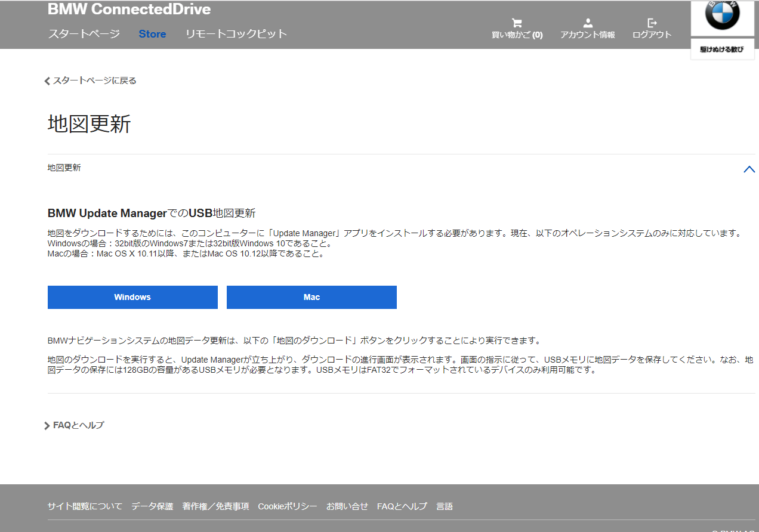Click the 駆けぬける歓び slogan badge
This screenshot has height=532, width=759.
pyautogui.click(x=722, y=50)
